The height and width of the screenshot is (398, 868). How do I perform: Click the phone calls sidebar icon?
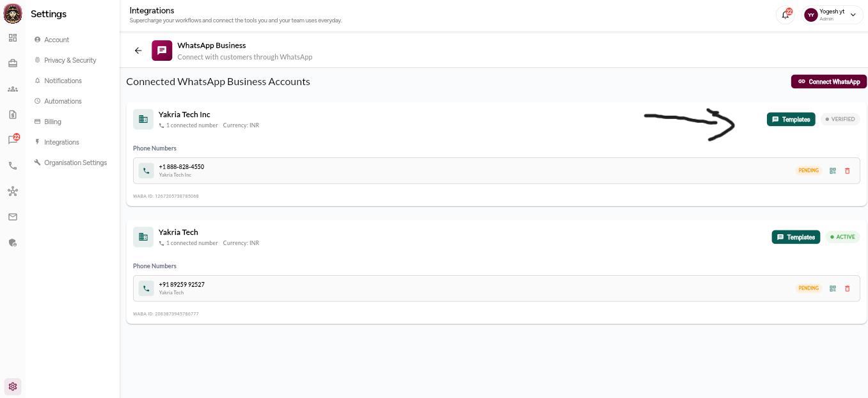[13, 166]
